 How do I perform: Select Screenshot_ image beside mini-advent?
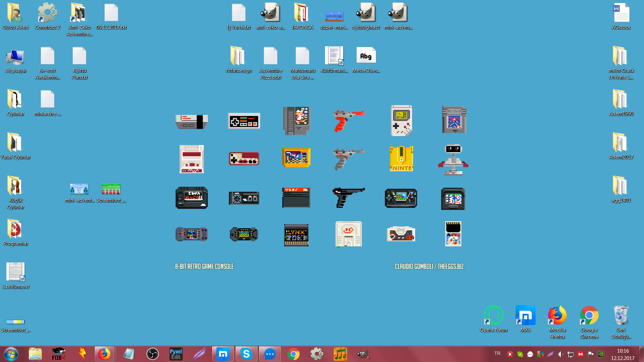[111, 193]
